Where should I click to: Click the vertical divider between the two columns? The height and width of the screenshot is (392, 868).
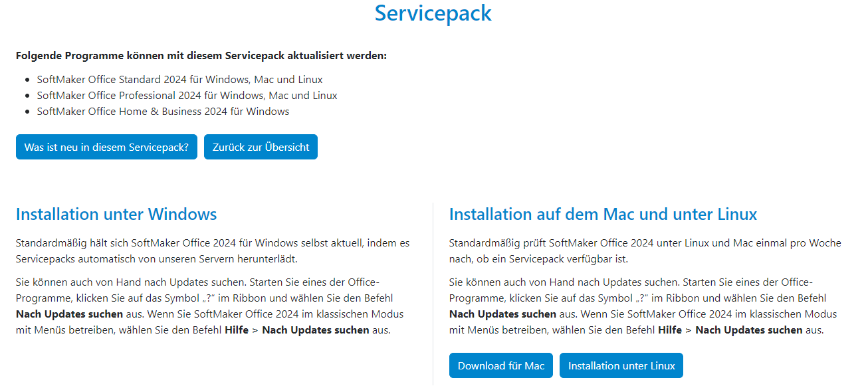click(433, 292)
